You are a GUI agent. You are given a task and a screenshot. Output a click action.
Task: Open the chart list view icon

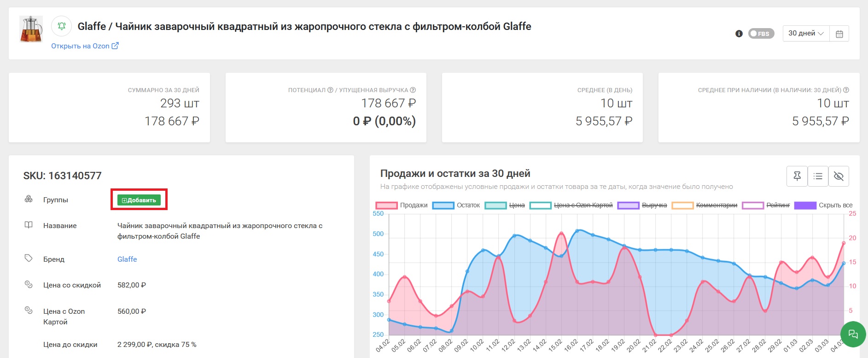pyautogui.click(x=818, y=176)
